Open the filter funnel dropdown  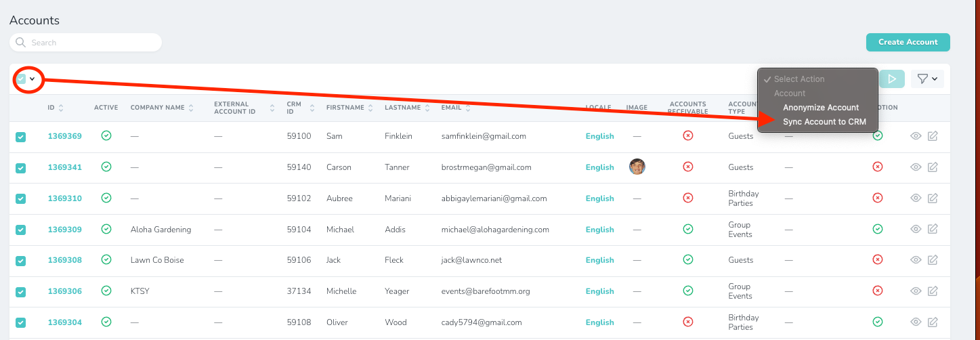pyautogui.click(x=926, y=79)
